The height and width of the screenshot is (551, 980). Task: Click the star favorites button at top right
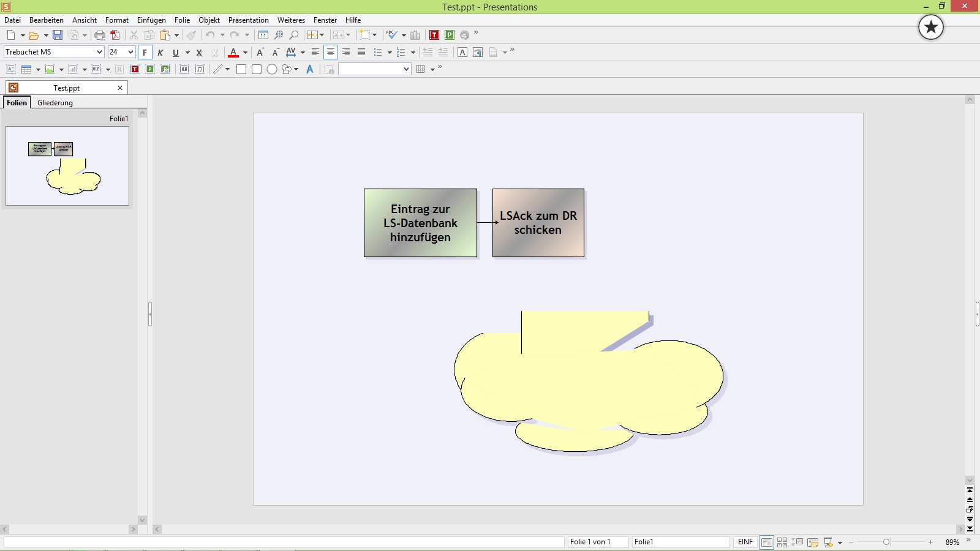tap(931, 27)
